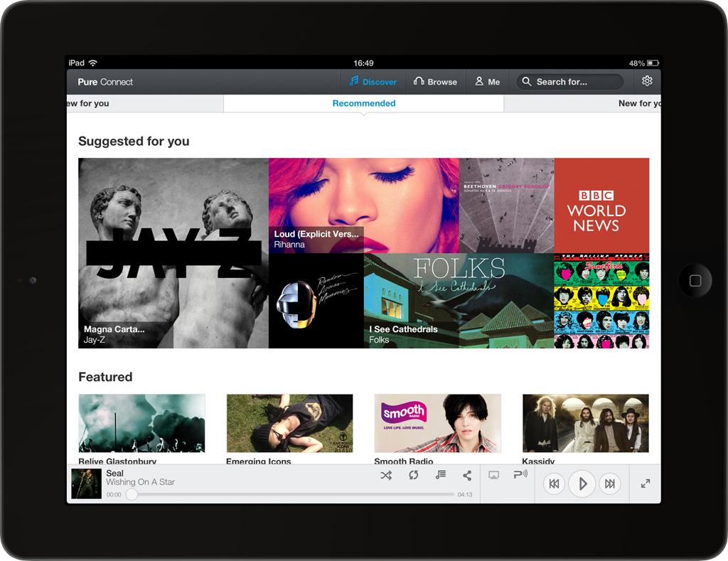Screen dimensions: 728x561
Task: Skip to the previous track
Action: 554,484
